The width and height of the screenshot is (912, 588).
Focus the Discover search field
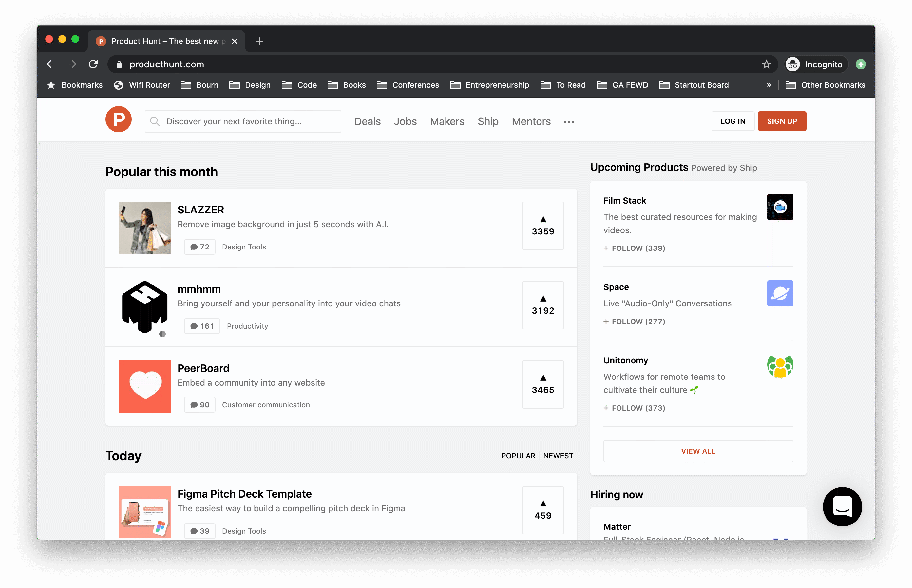243,121
